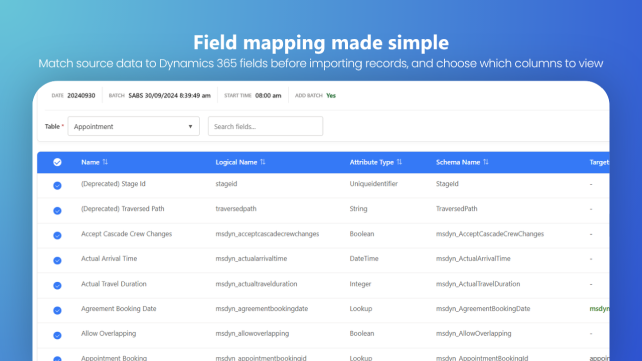Click the Integer attribute type cell
642x361 pixels.
tap(360, 284)
